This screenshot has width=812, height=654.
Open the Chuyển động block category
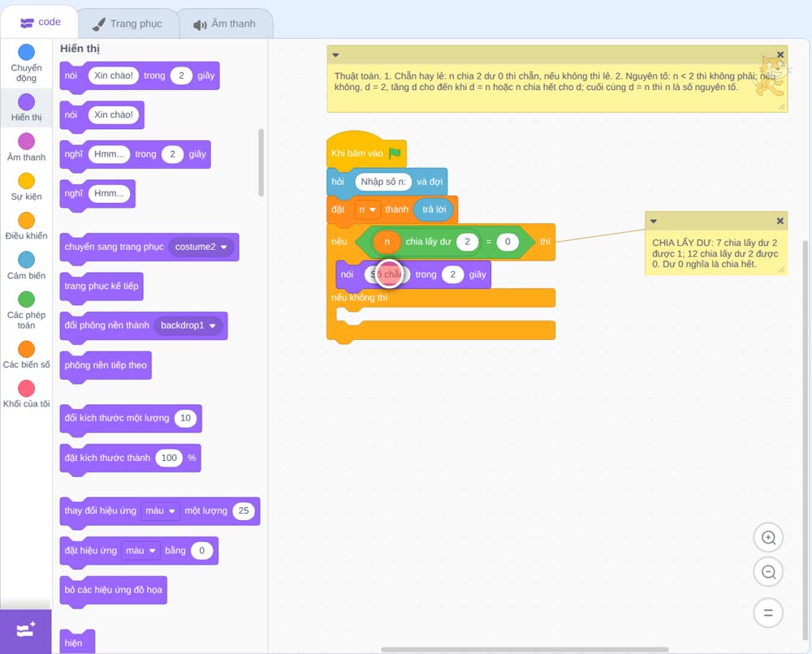26,62
